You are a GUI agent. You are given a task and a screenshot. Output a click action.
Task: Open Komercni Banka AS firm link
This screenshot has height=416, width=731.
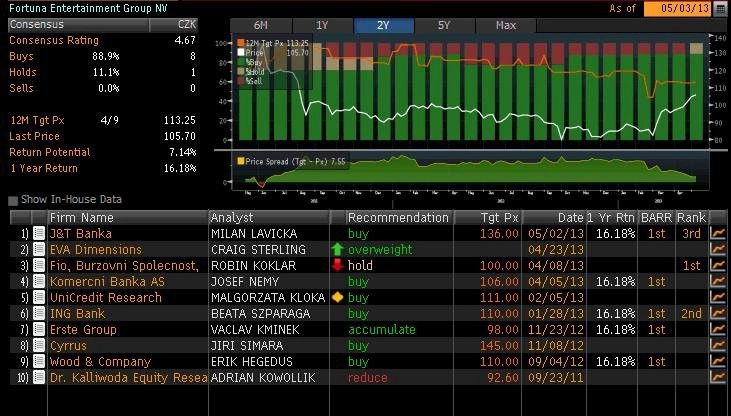(107, 281)
